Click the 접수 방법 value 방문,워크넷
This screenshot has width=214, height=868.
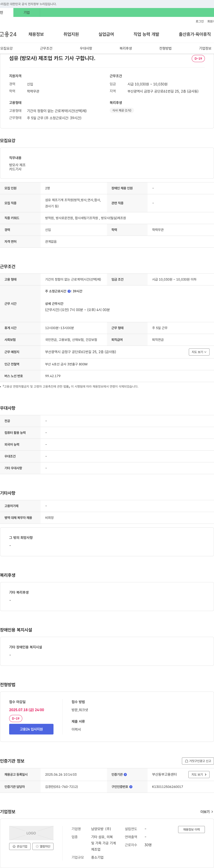point(80,710)
